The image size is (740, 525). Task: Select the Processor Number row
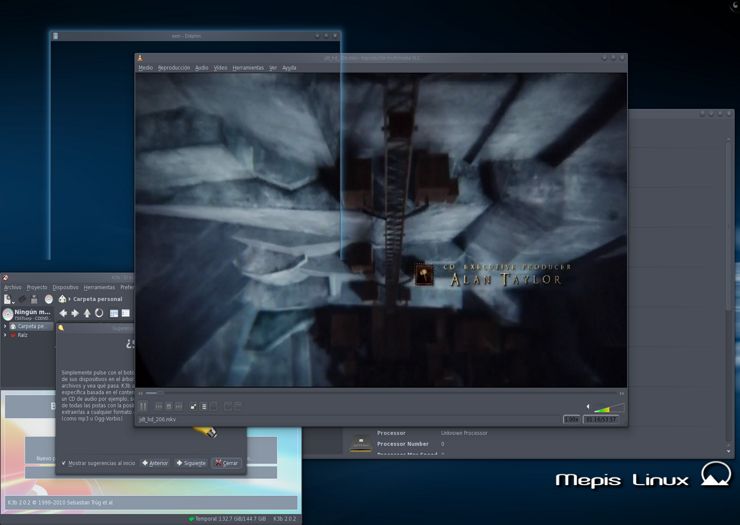pyautogui.click(x=411, y=444)
